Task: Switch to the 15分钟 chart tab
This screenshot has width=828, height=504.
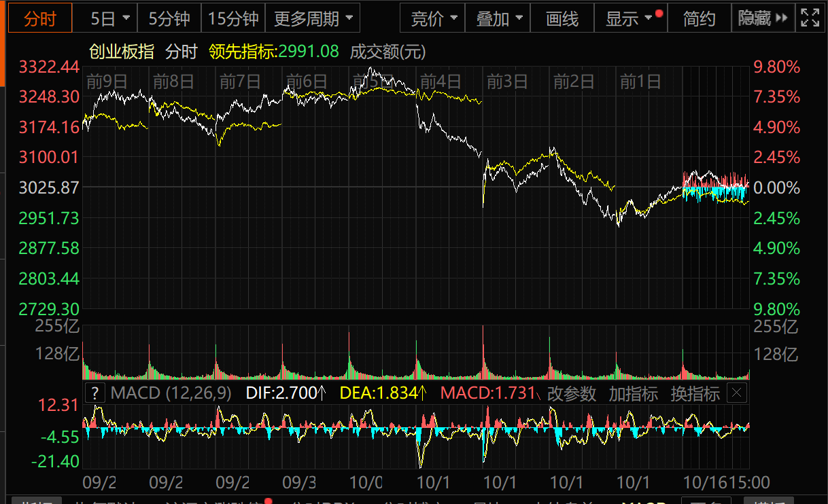Action: pyautogui.click(x=233, y=19)
